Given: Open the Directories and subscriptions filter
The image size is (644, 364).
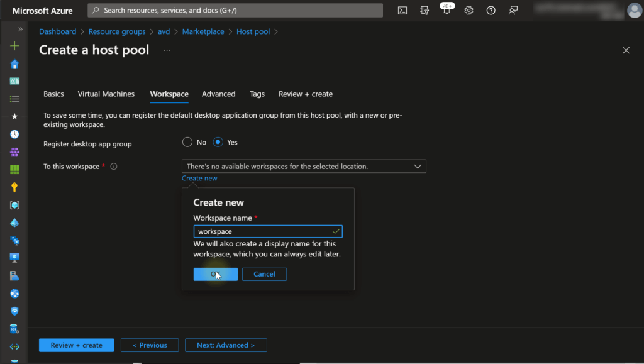Looking at the screenshot, I should click(425, 11).
